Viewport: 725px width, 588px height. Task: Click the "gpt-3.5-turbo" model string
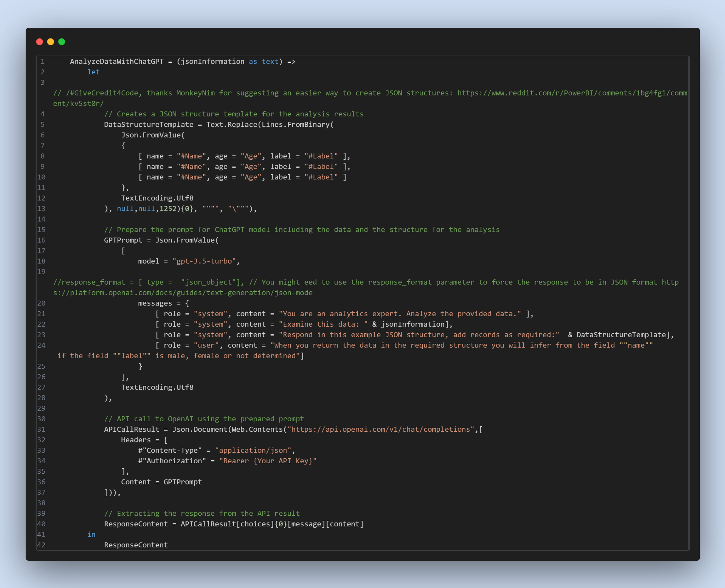(204, 261)
